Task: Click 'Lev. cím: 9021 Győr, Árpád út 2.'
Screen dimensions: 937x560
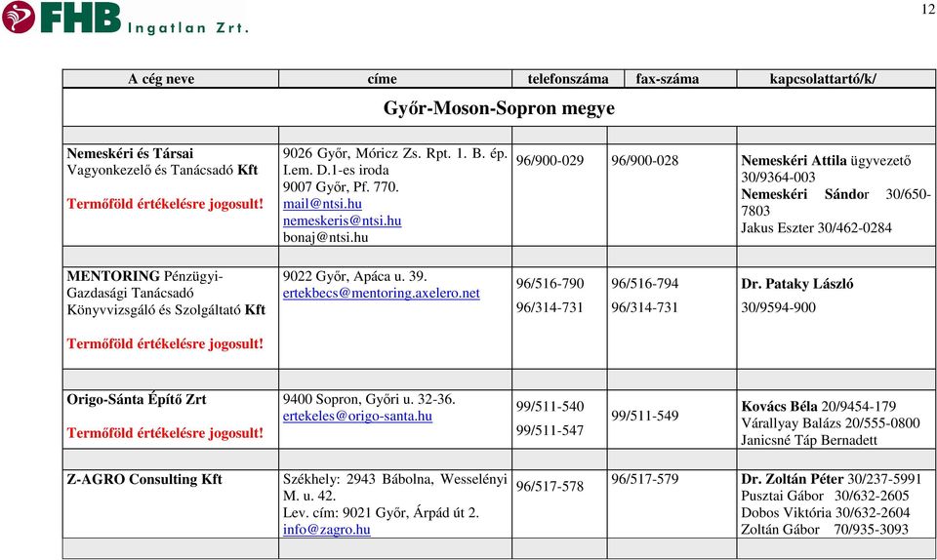Action: [x=381, y=513]
